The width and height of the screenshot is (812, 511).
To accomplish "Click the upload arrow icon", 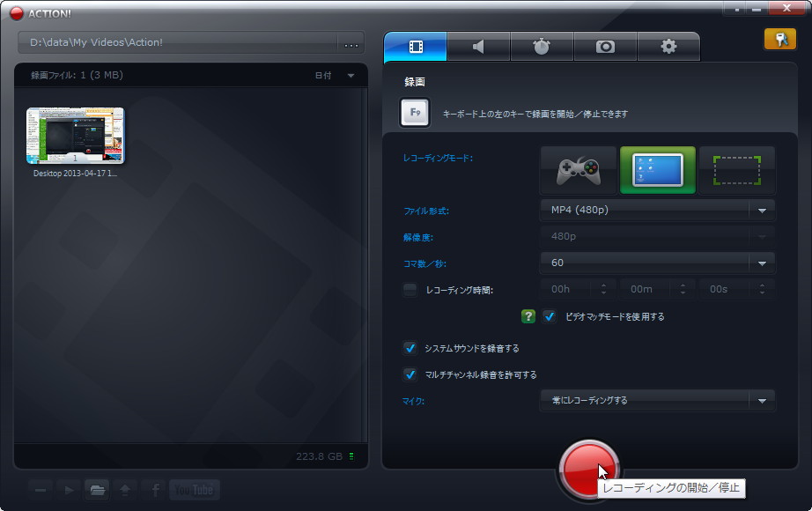I will 125,490.
